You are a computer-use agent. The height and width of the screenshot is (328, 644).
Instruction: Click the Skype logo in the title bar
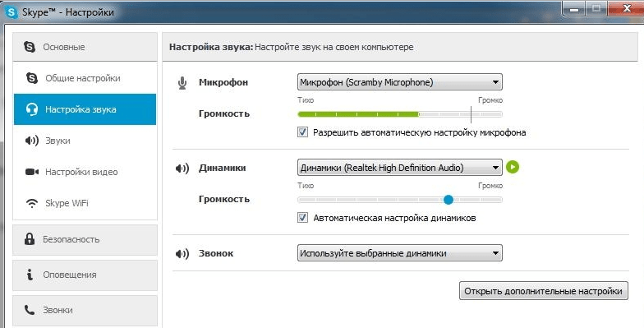pos(11,12)
